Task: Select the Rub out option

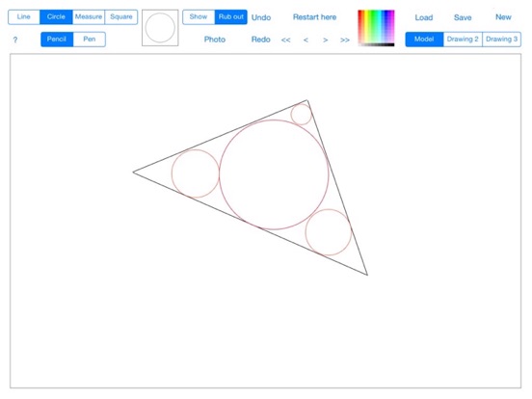Action: point(231,17)
